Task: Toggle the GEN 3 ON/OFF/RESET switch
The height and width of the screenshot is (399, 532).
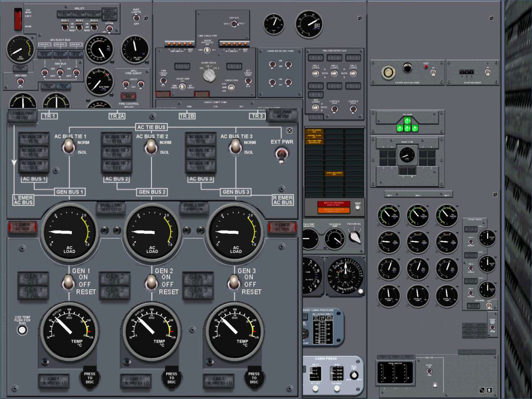Action: 234,282
